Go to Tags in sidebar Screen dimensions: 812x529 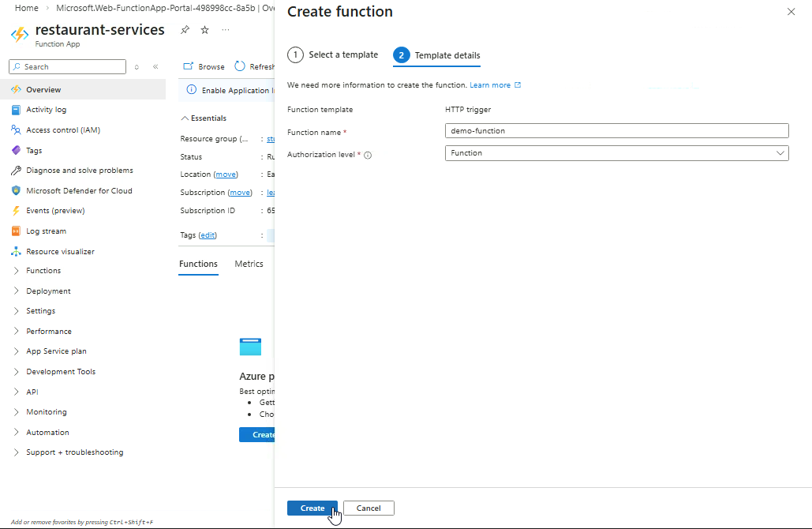pyautogui.click(x=34, y=150)
